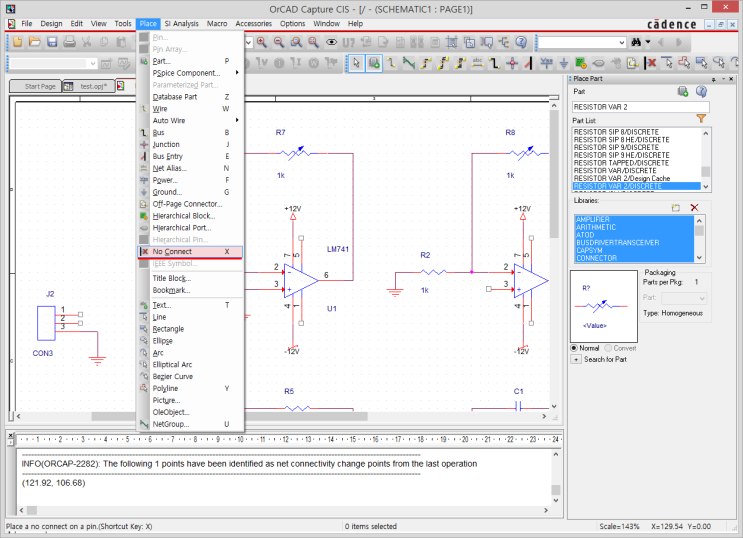Select RESISTOR TAPPED/DISCRETE in part list
The height and width of the screenshot is (538, 743).
tap(621, 163)
